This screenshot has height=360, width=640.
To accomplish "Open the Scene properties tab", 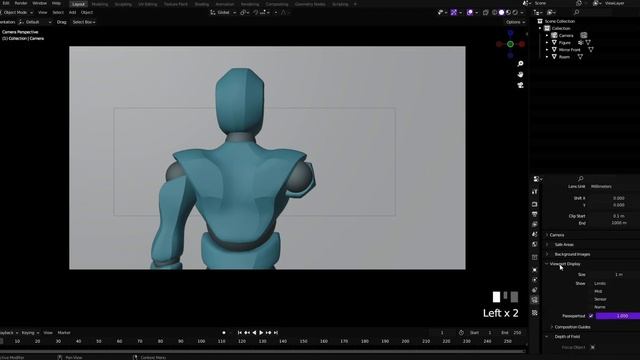I will [535, 234].
